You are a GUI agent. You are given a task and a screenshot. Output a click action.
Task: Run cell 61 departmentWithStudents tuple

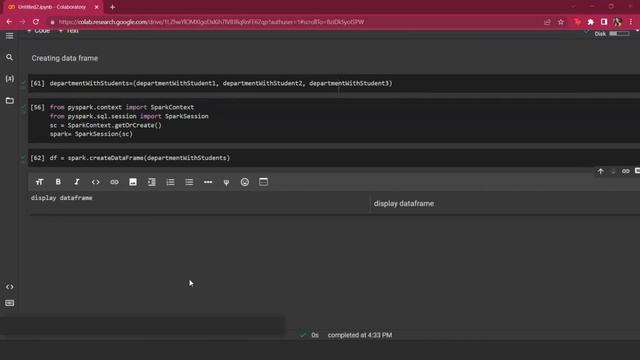37,83
